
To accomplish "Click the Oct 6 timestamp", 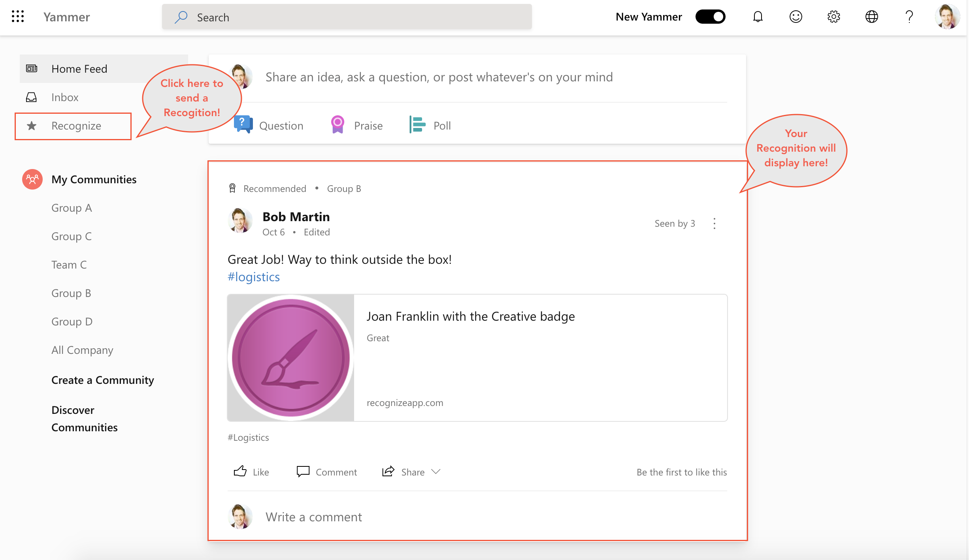I will coord(273,232).
